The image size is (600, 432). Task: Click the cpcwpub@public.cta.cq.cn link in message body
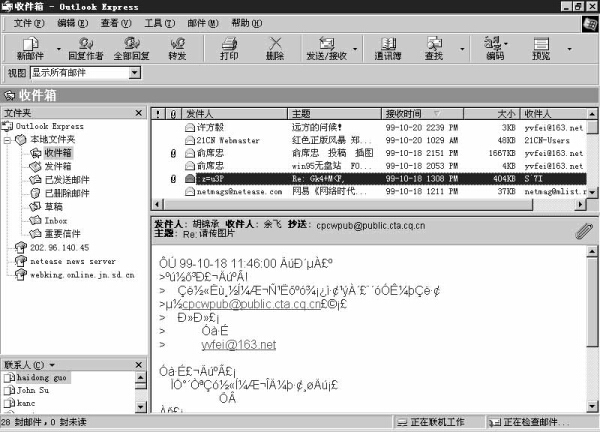(251, 304)
